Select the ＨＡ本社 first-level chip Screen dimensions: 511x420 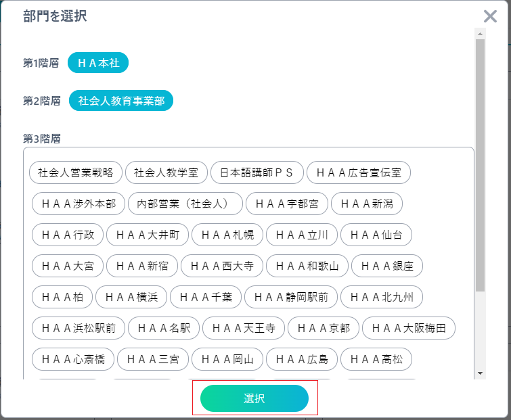98,64
